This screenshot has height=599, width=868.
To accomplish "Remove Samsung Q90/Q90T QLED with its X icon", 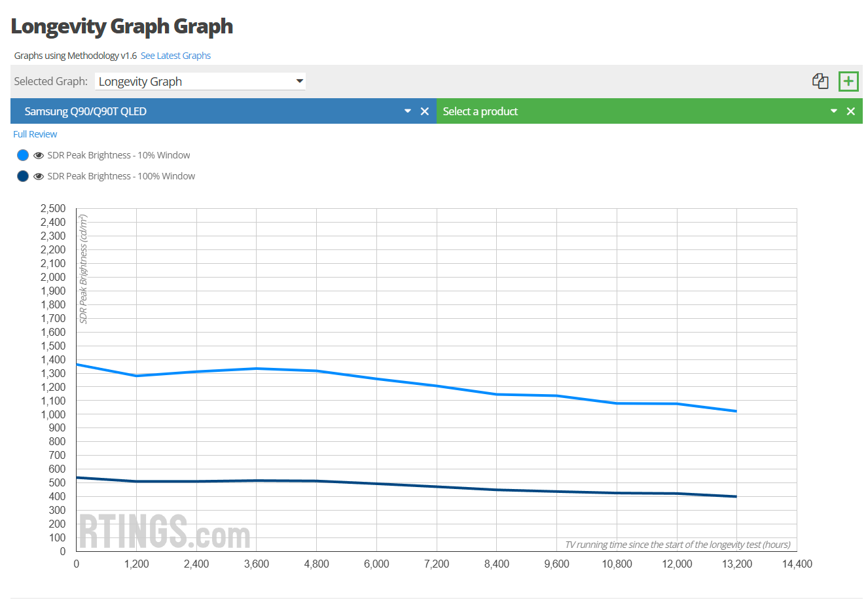I will click(x=424, y=111).
